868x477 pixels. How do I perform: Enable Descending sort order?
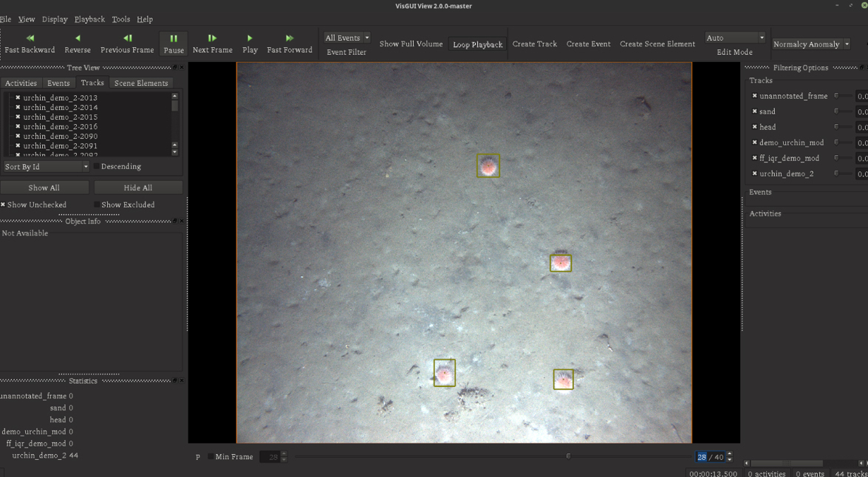click(x=97, y=166)
